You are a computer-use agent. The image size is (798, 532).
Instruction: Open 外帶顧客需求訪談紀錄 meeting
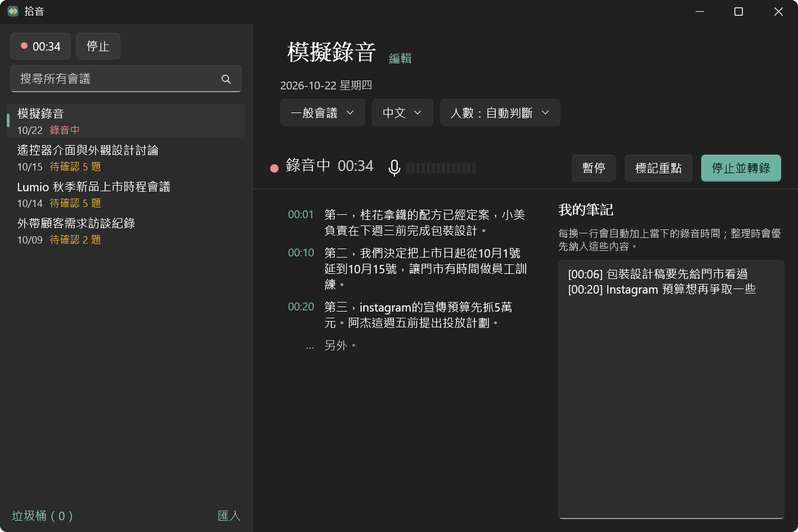125,231
